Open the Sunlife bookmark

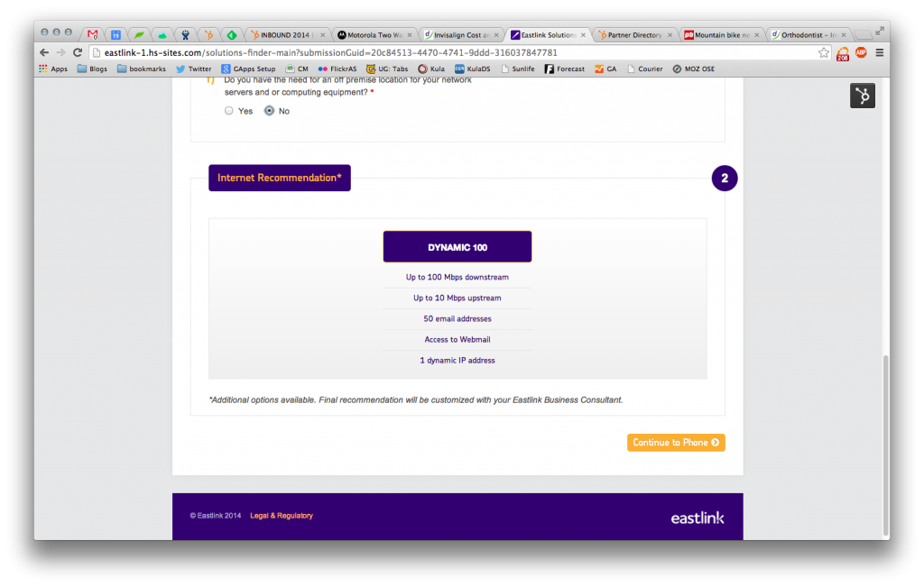pyautogui.click(x=517, y=69)
